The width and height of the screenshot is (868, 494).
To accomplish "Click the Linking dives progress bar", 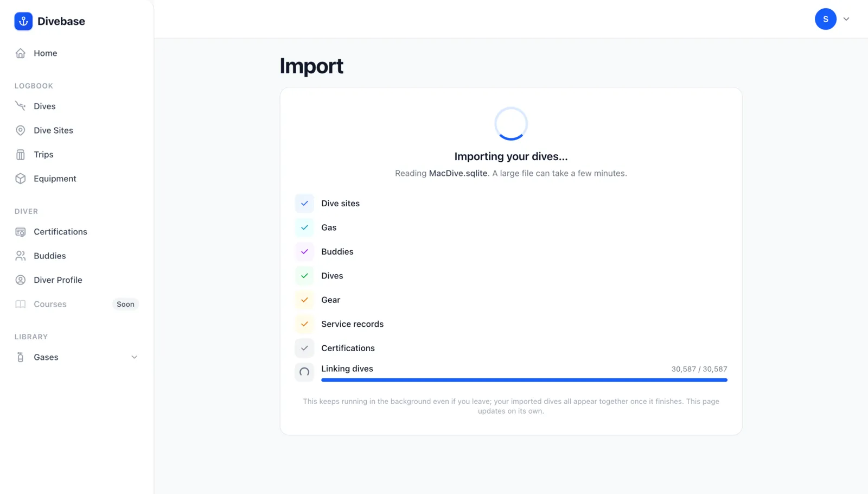I will pos(524,380).
